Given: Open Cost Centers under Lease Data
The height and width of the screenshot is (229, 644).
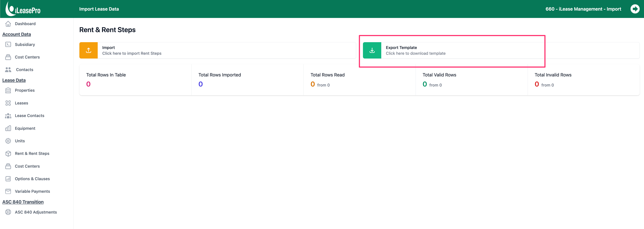Looking at the screenshot, I should tap(27, 166).
